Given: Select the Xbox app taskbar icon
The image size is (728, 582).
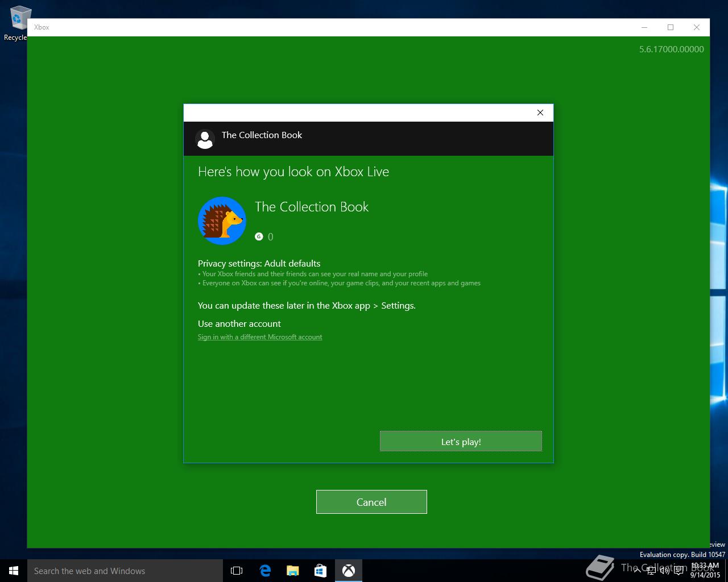Looking at the screenshot, I should pyautogui.click(x=349, y=571).
